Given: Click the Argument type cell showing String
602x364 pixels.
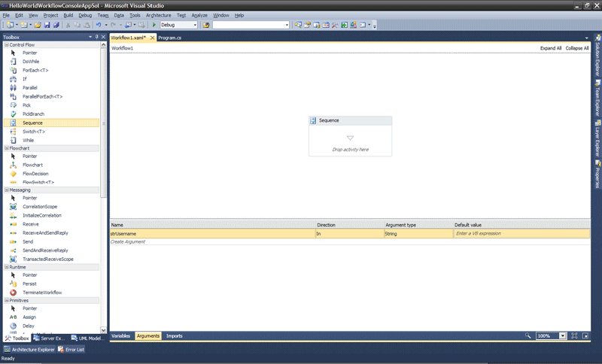Looking at the screenshot, I should click(418, 234).
